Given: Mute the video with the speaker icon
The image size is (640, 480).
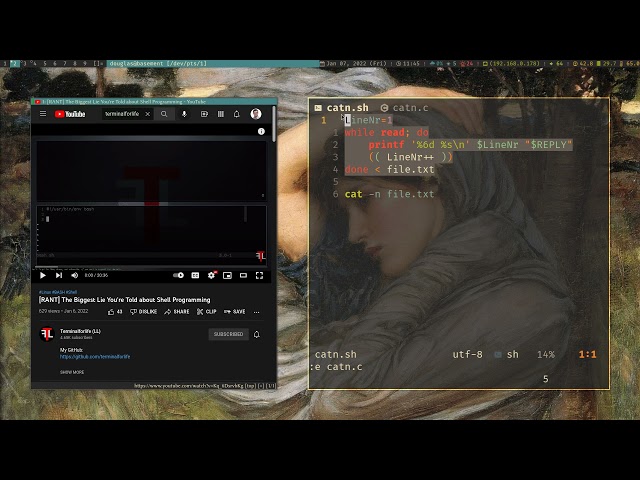Looking at the screenshot, I should 74,276.
